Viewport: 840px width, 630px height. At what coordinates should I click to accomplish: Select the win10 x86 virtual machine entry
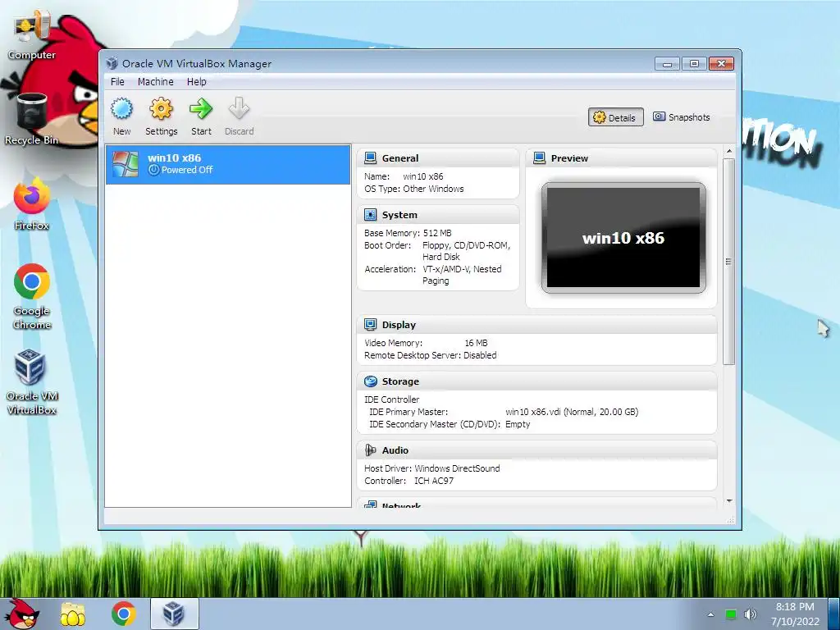[228, 164]
